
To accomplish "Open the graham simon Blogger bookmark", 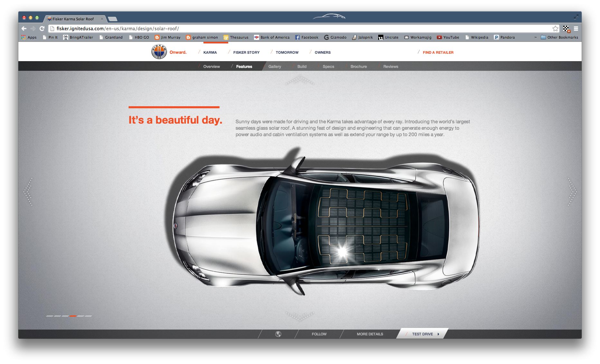I will [x=202, y=37].
